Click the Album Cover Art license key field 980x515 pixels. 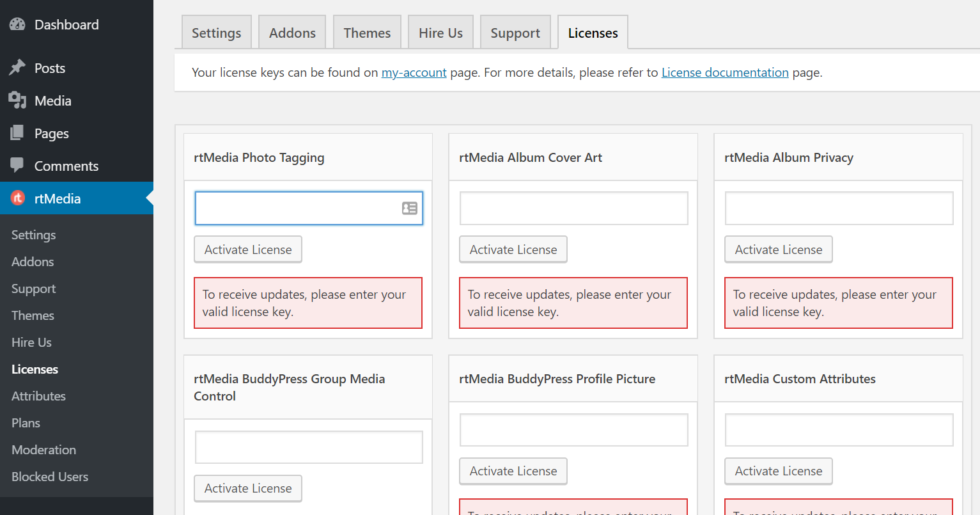click(x=573, y=208)
